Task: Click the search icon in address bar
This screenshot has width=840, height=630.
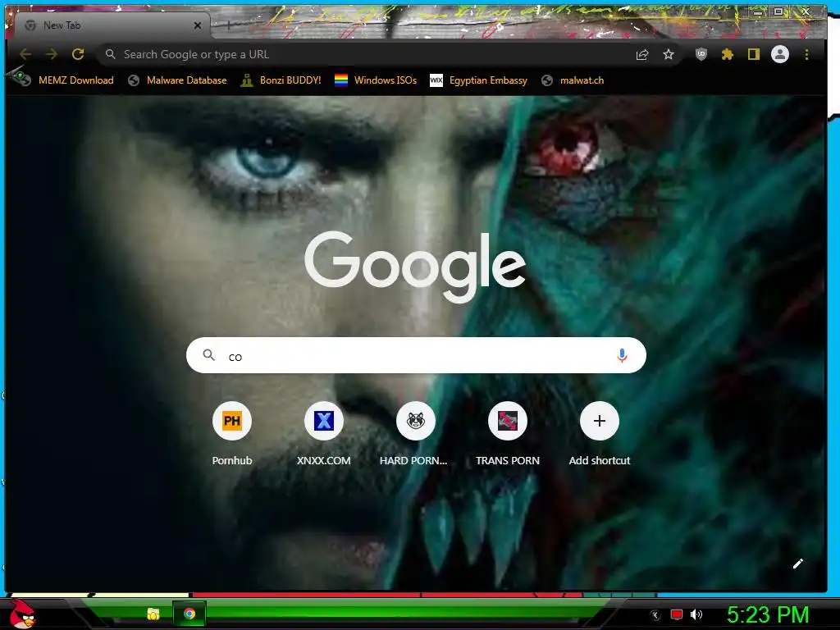Action: (111, 54)
